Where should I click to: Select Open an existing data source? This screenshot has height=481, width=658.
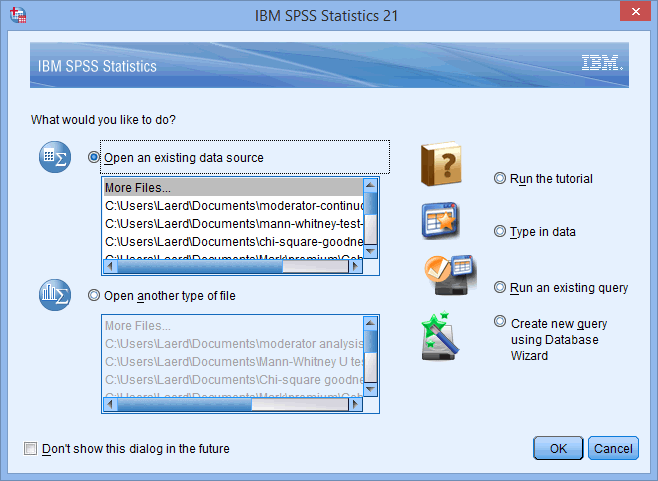tap(94, 157)
